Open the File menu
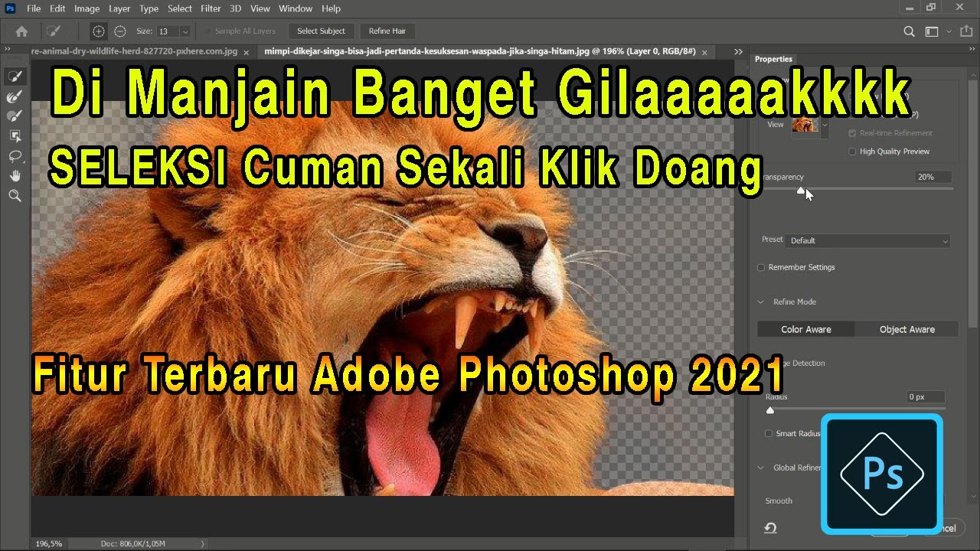Image resolution: width=980 pixels, height=551 pixels. tap(33, 8)
